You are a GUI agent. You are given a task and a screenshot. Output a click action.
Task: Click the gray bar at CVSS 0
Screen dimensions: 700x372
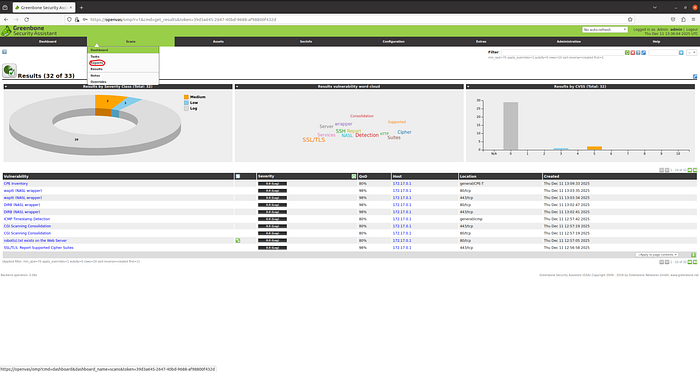point(511,126)
